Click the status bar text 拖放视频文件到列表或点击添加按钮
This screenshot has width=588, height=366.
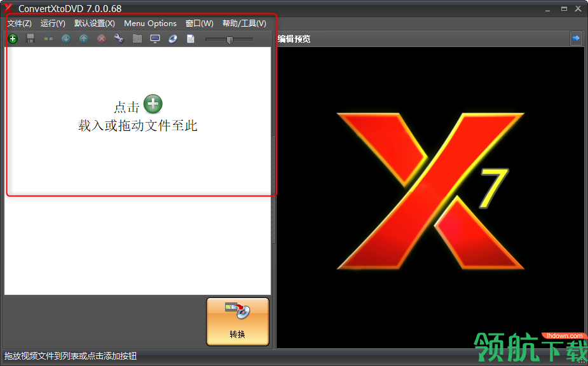71,356
